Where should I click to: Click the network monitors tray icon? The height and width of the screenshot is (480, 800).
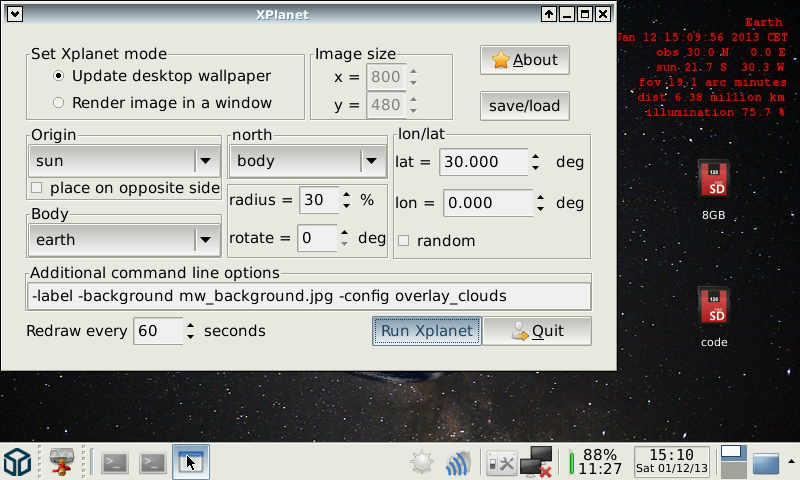click(x=537, y=462)
